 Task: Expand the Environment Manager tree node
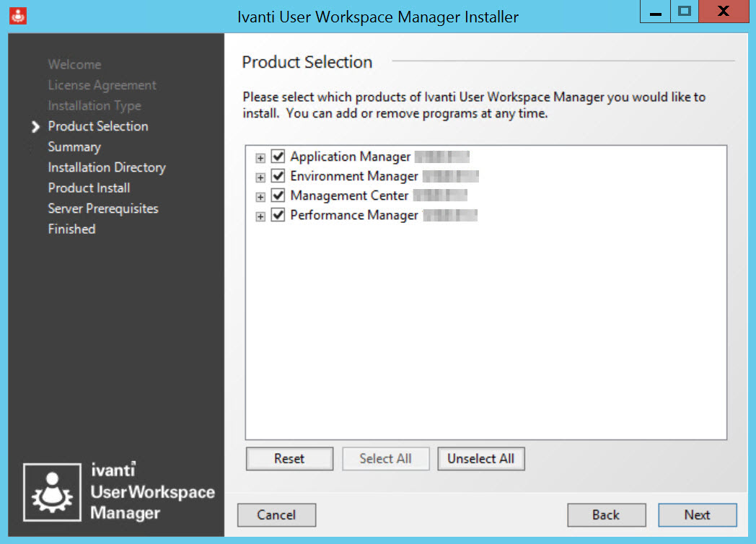pos(260,177)
